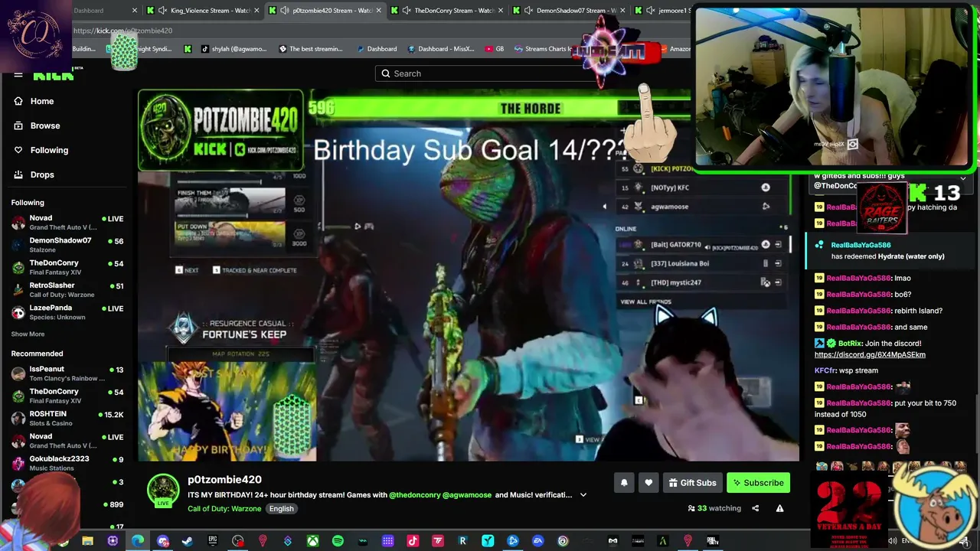This screenshot has width=980, height=551.
Task: Share the stream using the share icon
Action: [x=755, y=508]
